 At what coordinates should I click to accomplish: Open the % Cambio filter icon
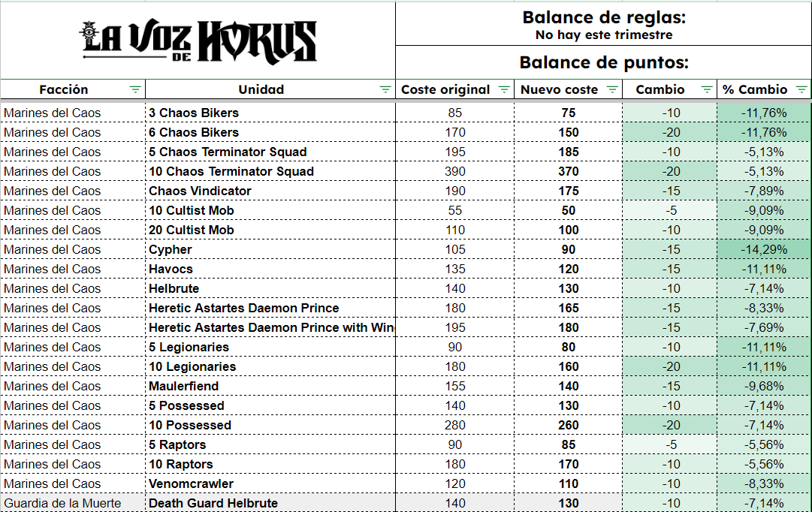(x=801, y=89)
